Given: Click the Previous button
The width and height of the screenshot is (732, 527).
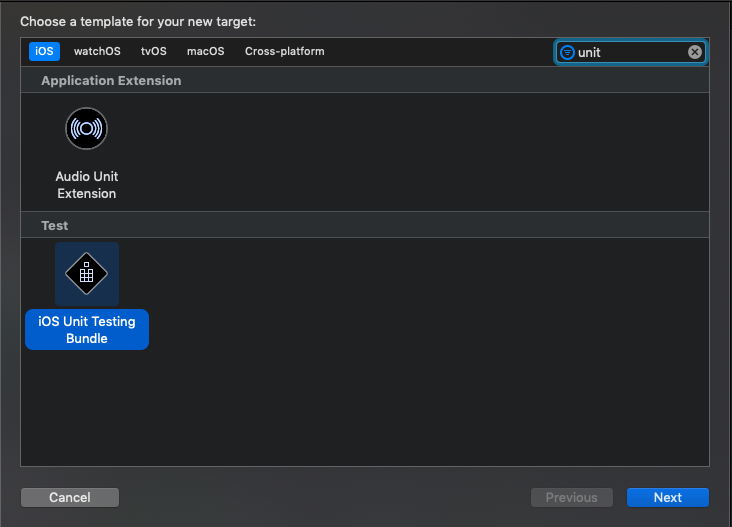Looking at the screenshot, I should pos(572,497).
